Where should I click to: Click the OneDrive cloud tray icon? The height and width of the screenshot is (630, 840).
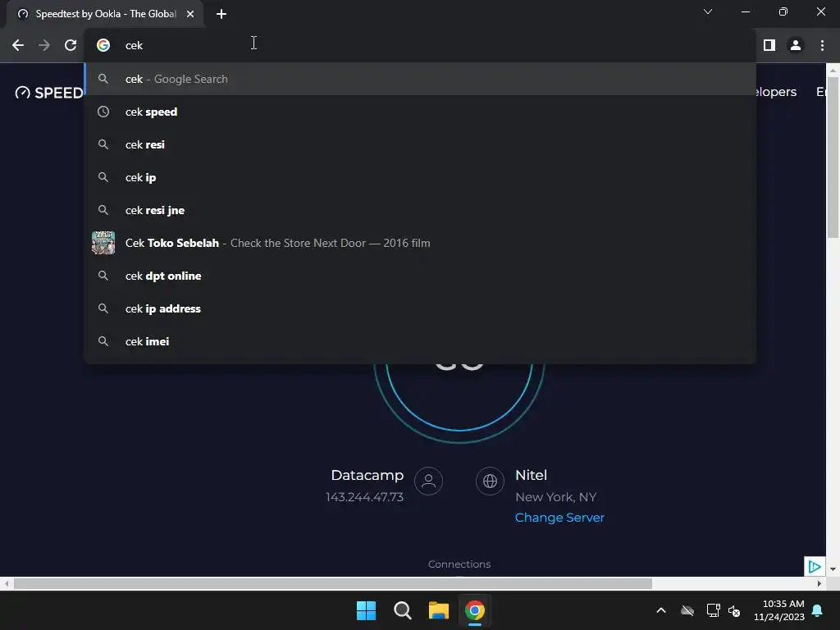pos(687,610)
